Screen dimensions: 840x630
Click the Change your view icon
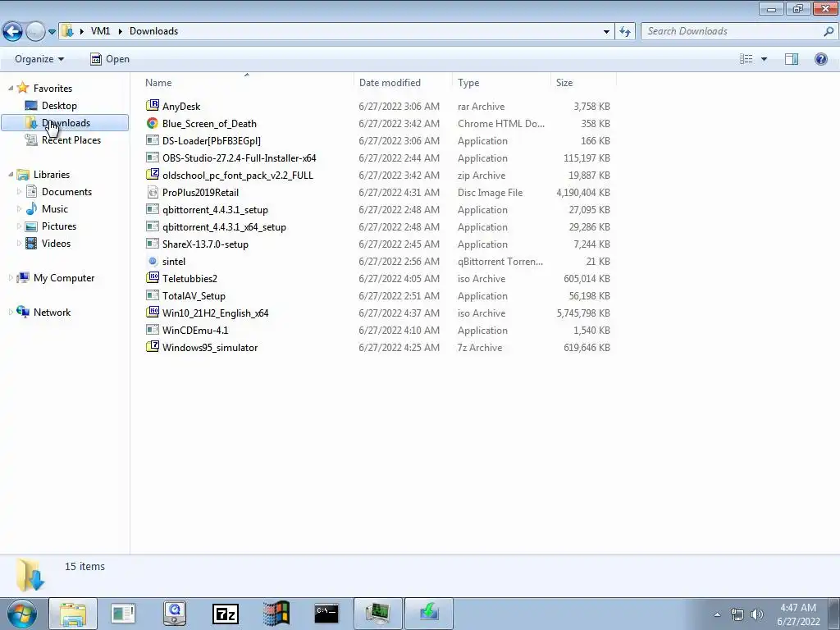click(x=746, y=59)
